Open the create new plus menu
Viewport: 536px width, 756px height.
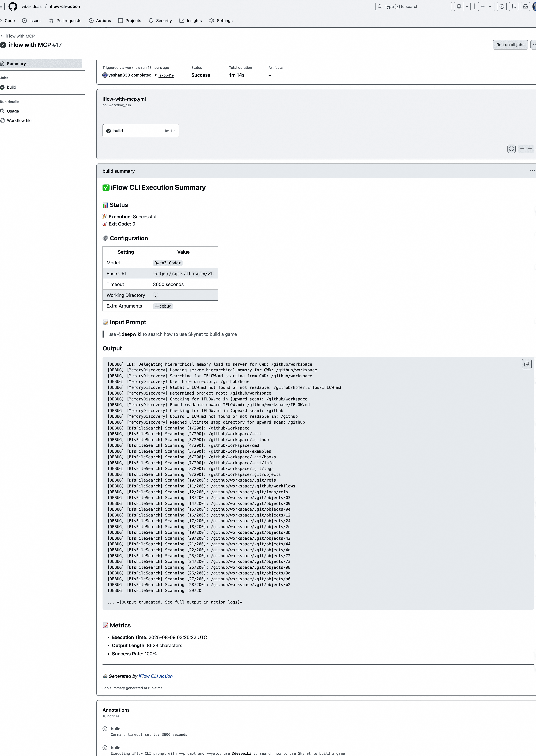[486, 7]
